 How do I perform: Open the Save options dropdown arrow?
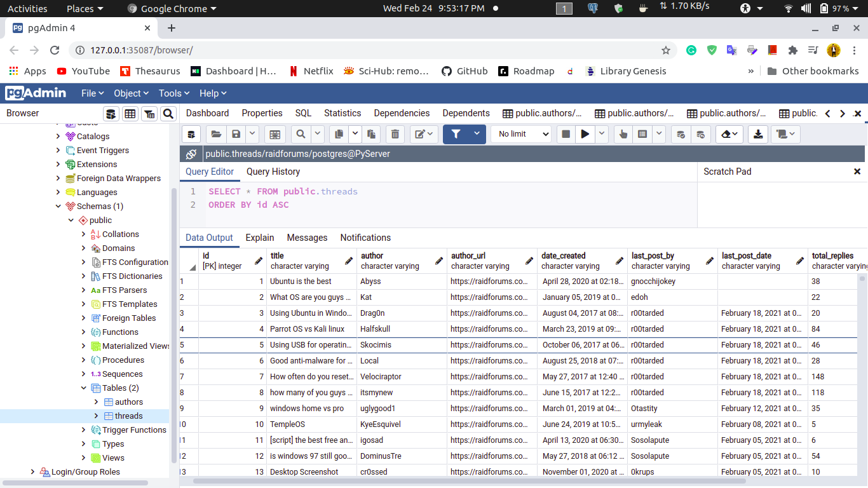coord(252,134)
